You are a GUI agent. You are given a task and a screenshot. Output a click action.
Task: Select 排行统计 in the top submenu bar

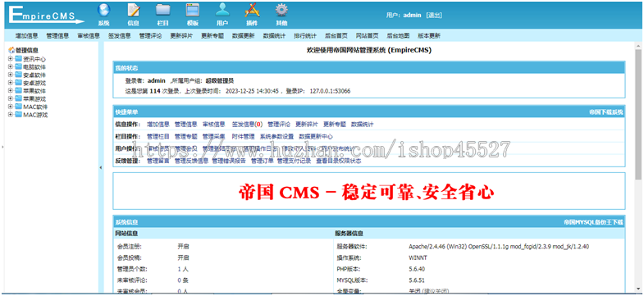[x=305, y=36]
